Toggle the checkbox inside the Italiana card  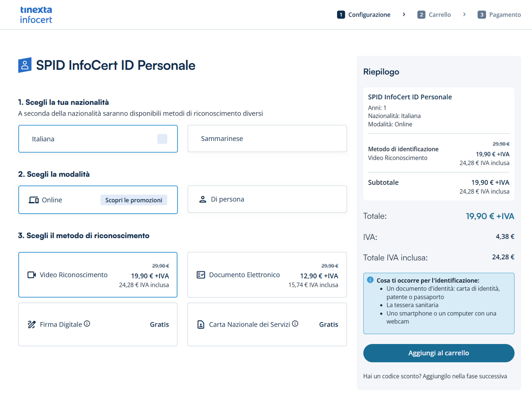[162, 139]
